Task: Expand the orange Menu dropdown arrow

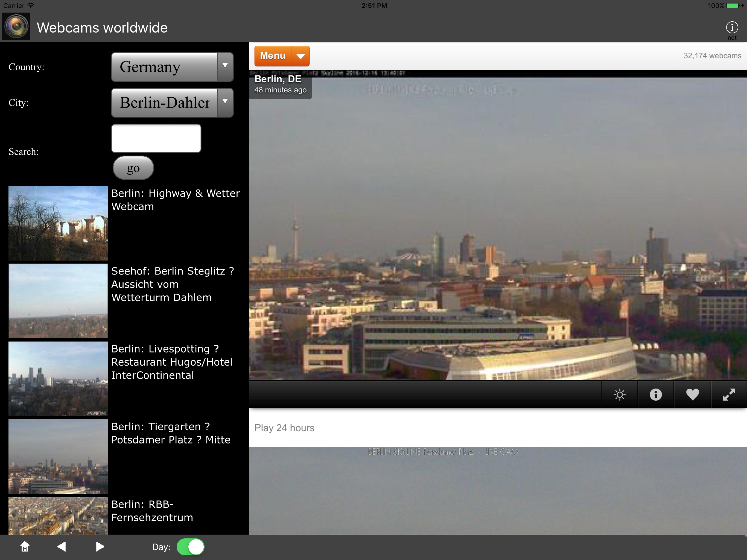Action: click(300, 56)
